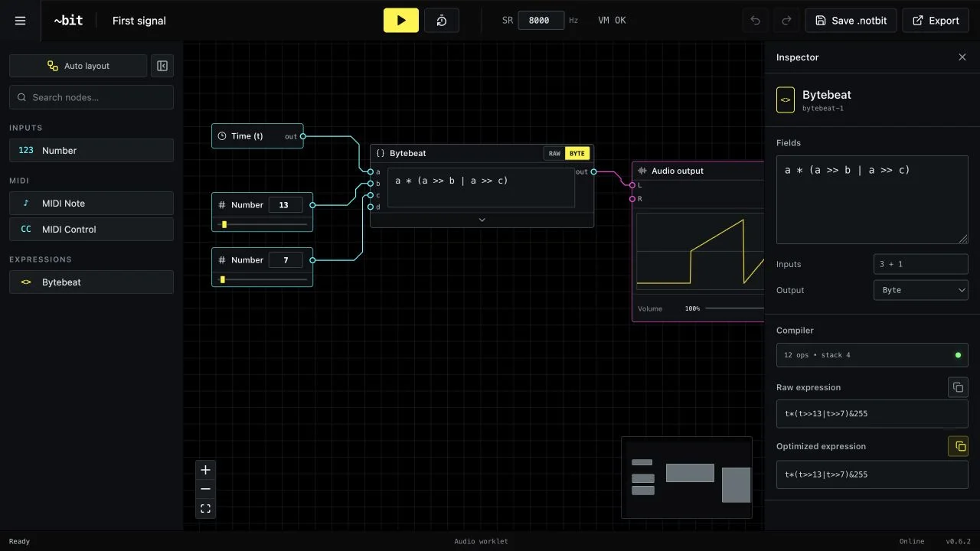Collapse the left sidebar panel
The image size is (980, 551).
tap(162, 66)
